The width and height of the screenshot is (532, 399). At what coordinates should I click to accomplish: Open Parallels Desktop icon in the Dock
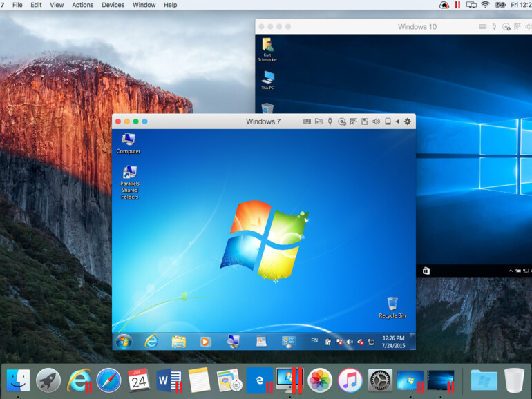coord(289,380)
